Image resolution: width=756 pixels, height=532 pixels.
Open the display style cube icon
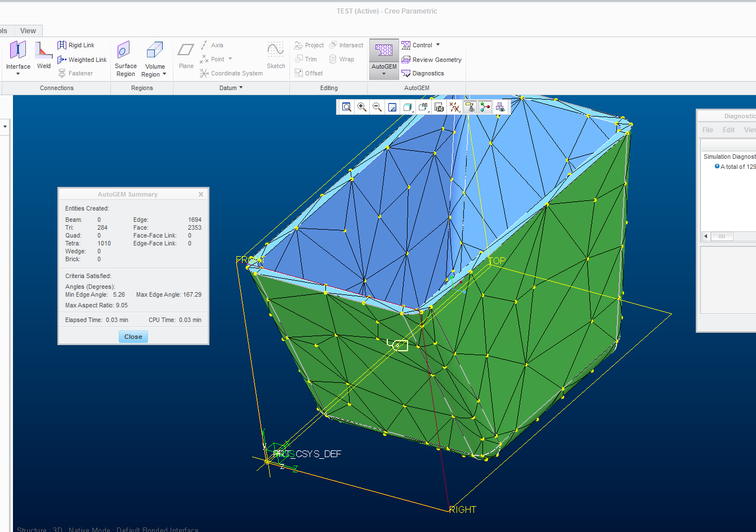408,107
